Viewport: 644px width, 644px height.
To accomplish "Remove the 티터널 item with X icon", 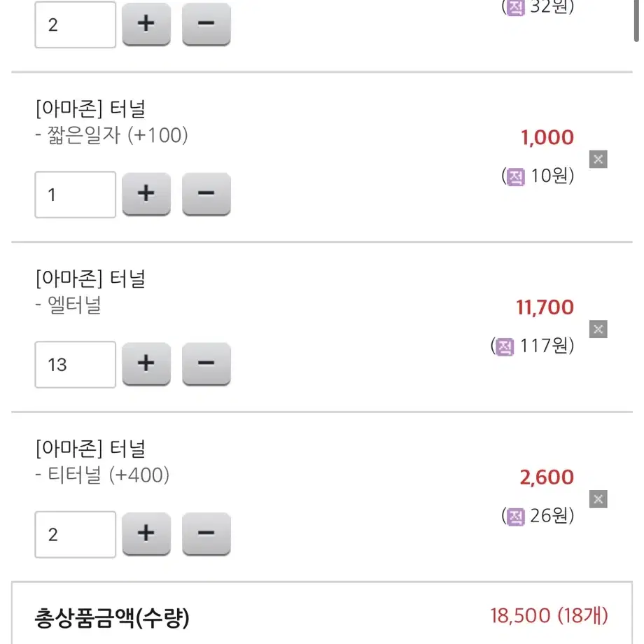I will click(598, 499).
